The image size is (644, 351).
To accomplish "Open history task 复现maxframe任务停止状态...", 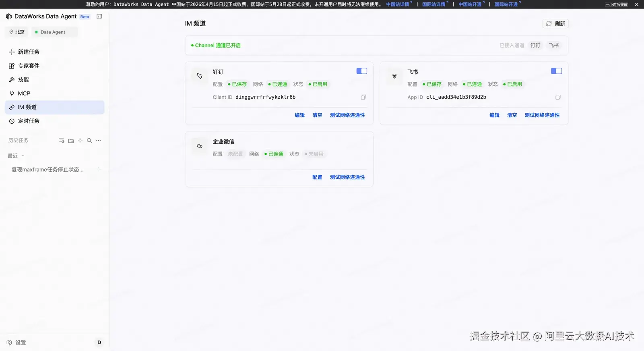I will (x=47, y=170).
